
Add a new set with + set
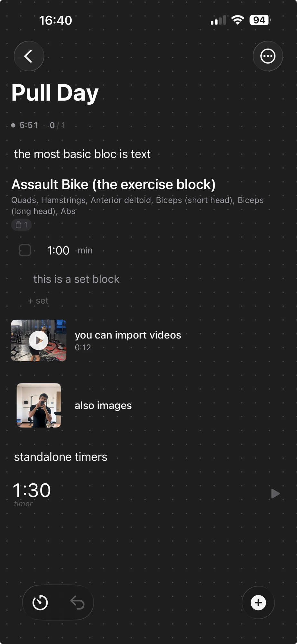point(38,301)
